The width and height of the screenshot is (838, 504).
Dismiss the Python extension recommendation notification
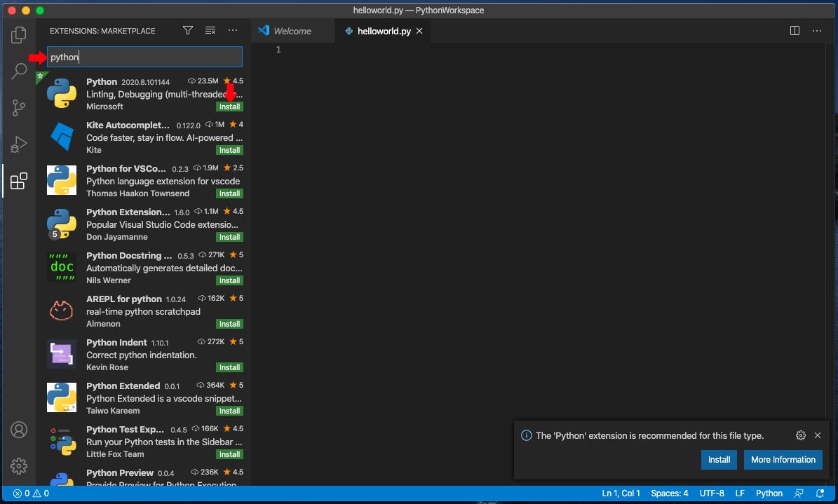pyautogui.click(x=818, y=435)
